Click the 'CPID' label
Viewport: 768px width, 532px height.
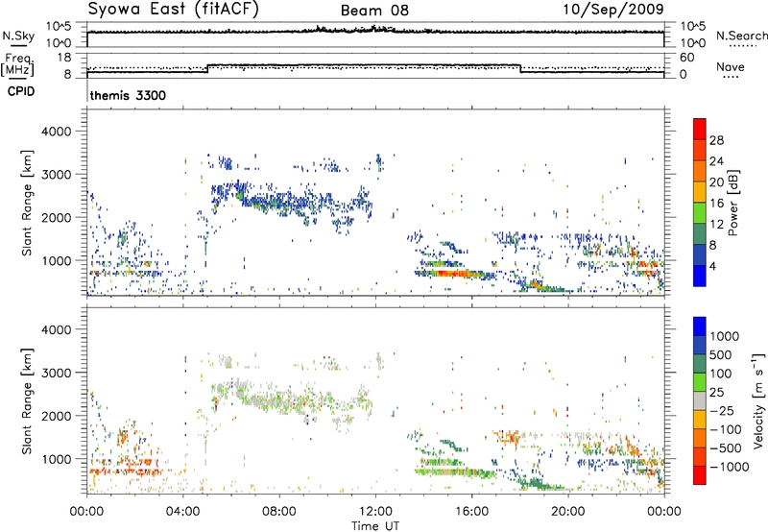(x=20, y=91)
